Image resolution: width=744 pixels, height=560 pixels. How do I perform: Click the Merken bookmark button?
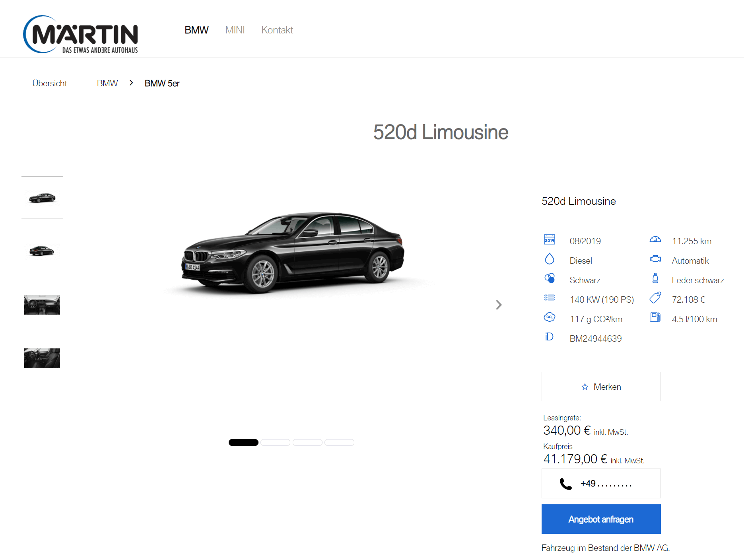click(601, 387)
